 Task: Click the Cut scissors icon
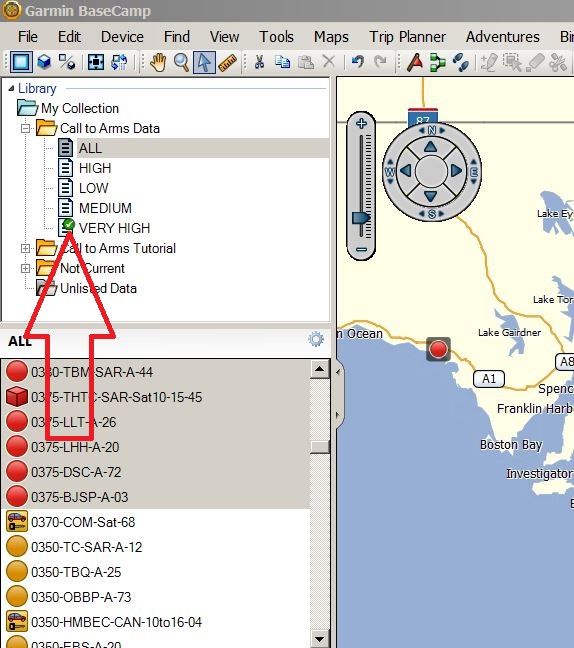point(260,62)
